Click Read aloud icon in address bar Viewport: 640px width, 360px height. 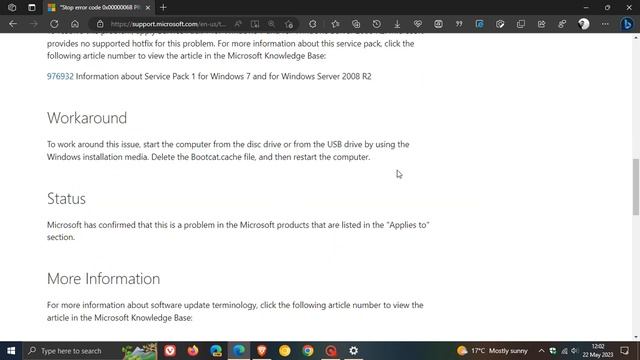pyautogui.click(x=238, y=24)
